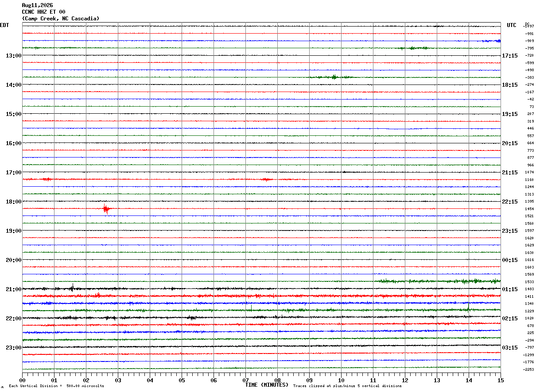The height and width of the screenshot is (392, 536).
Task: Click the black spike after 21:00 near minute 1.5
Action: (73, 287)
